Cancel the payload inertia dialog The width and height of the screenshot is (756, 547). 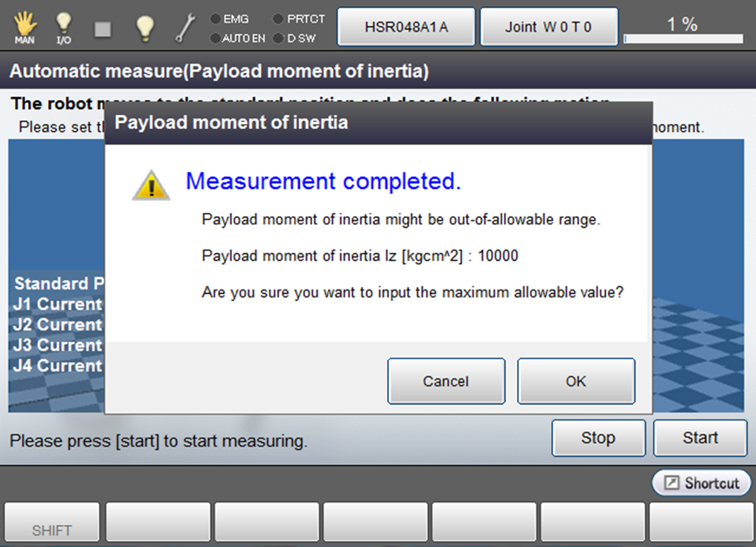tap(446, 381)
